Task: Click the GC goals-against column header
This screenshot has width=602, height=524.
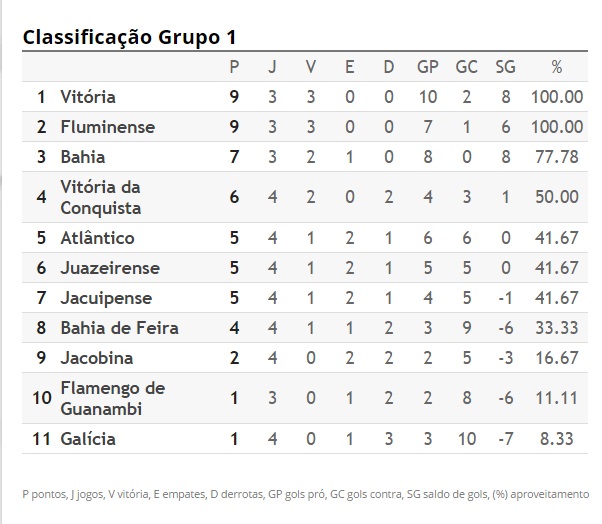Action: tap(466, 67)
